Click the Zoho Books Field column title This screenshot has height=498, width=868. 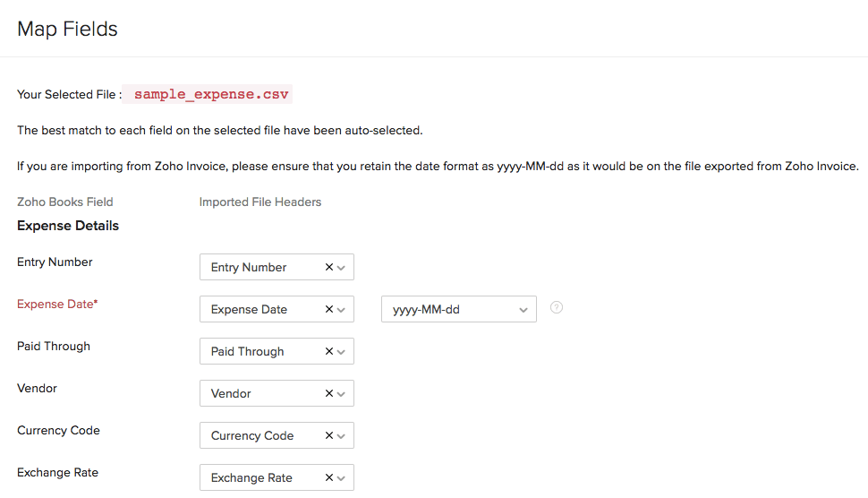click(65, 202)
